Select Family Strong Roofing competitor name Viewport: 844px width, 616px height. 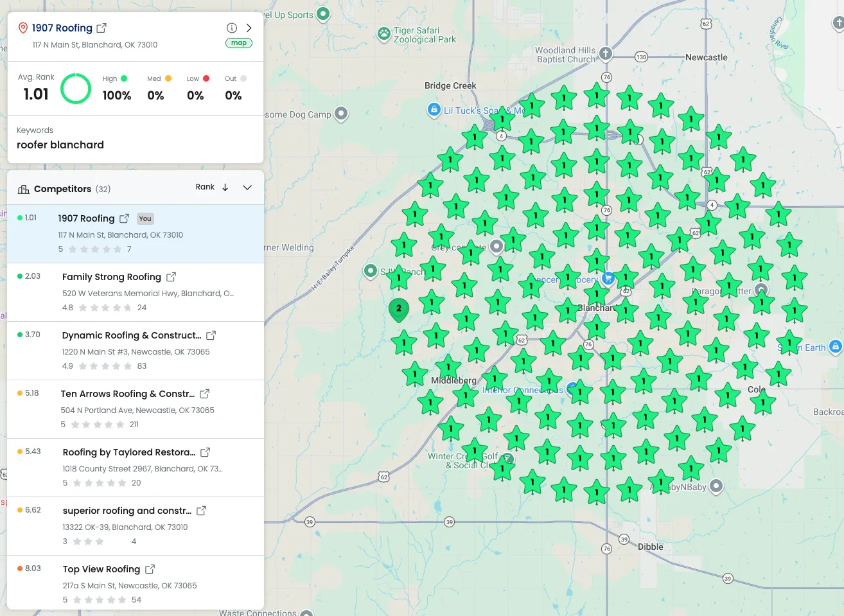(112, 277)
